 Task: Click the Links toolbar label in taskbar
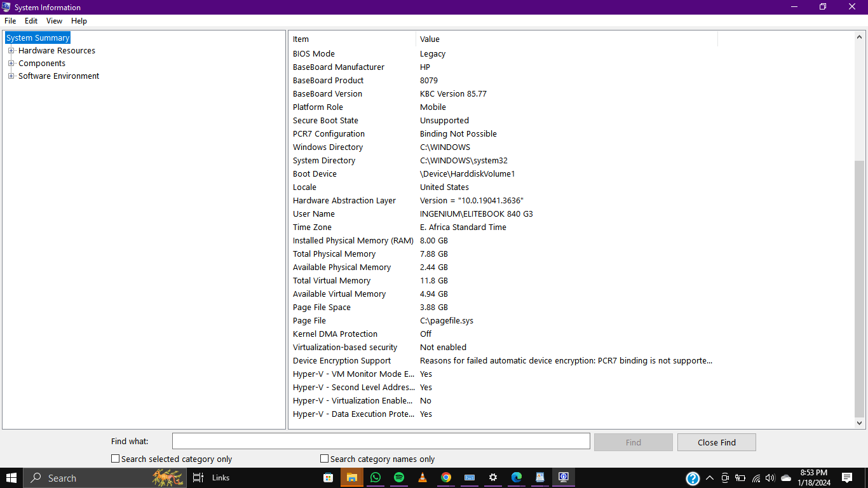tap(220, 478)
